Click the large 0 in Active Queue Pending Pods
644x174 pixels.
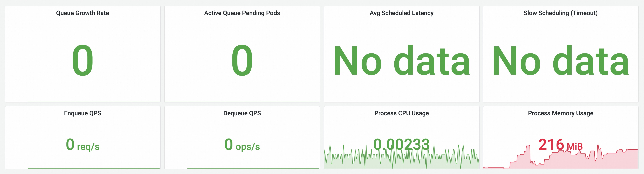(x=242, y=60)
